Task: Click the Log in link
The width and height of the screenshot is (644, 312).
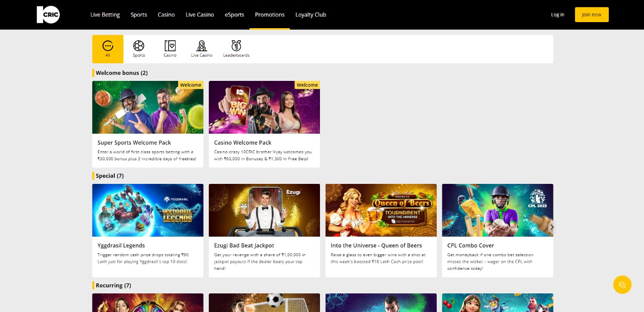Action: (557, 15)
